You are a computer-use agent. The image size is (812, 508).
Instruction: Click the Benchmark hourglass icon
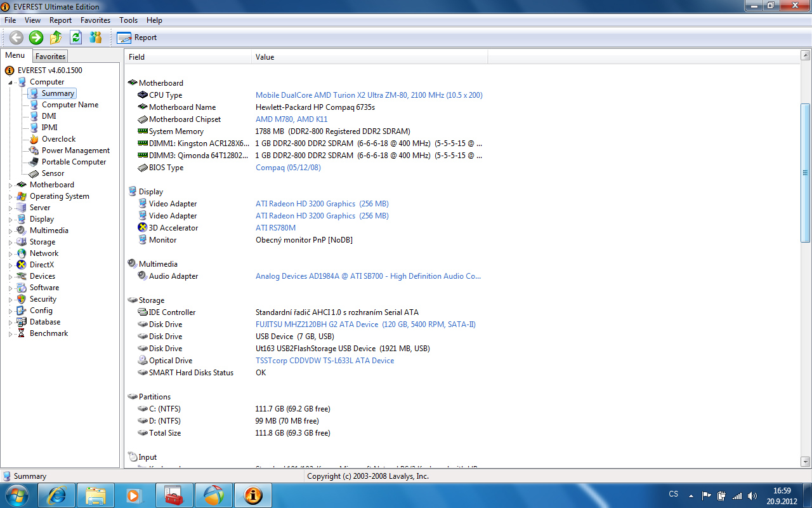22,333
